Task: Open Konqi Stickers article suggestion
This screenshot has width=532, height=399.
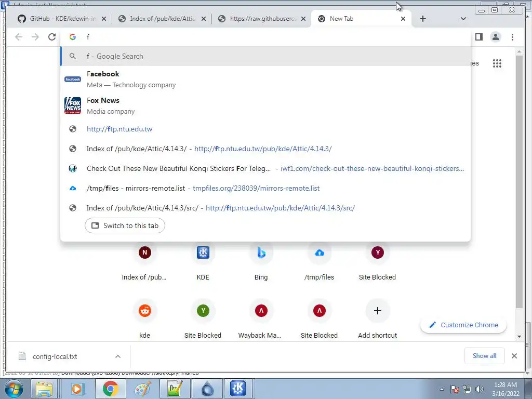Action: coord(265,168)
